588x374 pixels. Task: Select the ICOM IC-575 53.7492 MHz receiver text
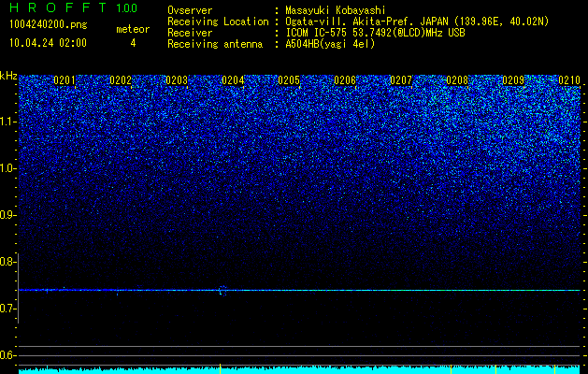click(375, 33)
